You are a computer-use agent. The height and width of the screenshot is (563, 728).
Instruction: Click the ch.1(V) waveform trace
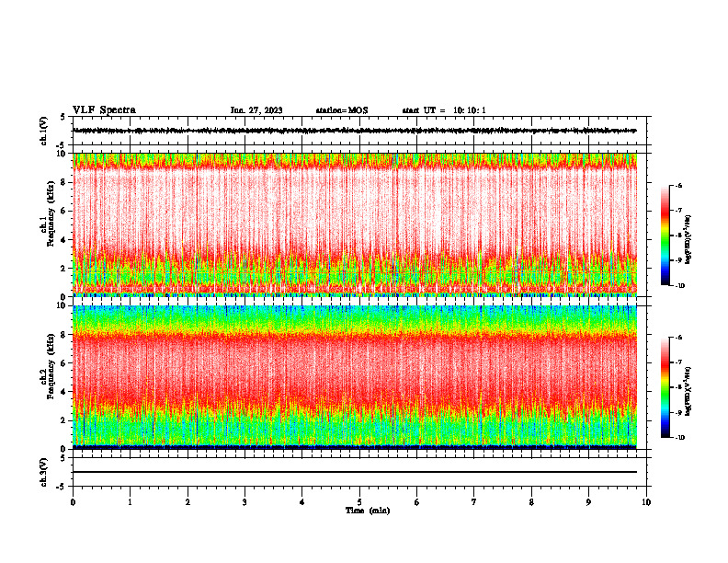click(355, 131)
